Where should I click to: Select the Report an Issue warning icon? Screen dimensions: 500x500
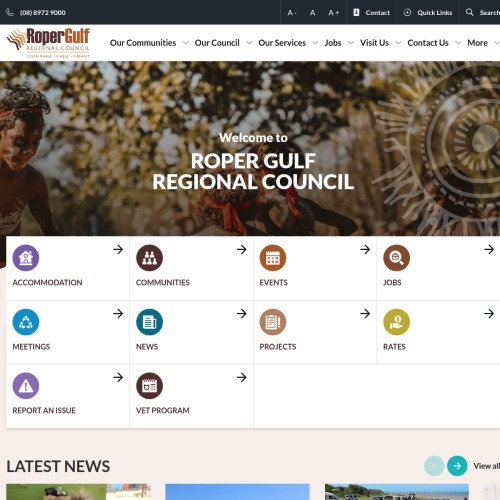click(26, 386)
